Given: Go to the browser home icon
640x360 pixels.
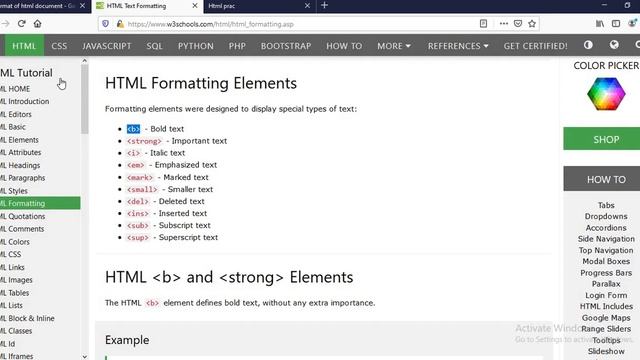Looking at the screenshot, I should [x=38, y=24].
